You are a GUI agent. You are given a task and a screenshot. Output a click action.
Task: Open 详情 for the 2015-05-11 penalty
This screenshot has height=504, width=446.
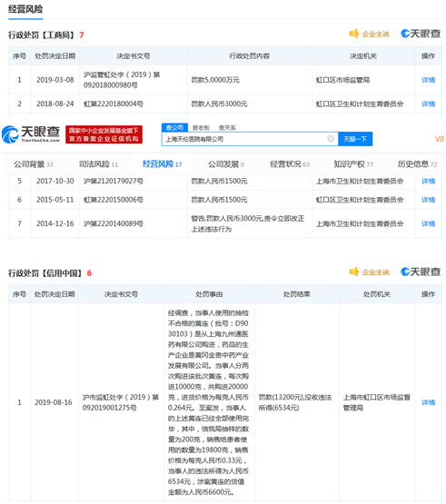pos(429,200)
